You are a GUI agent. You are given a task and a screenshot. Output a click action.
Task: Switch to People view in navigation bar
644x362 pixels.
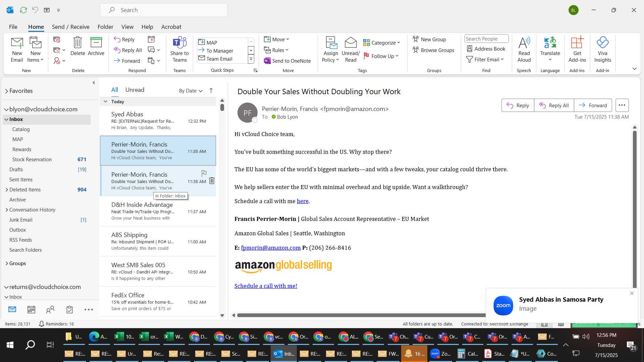pos(50,309)
